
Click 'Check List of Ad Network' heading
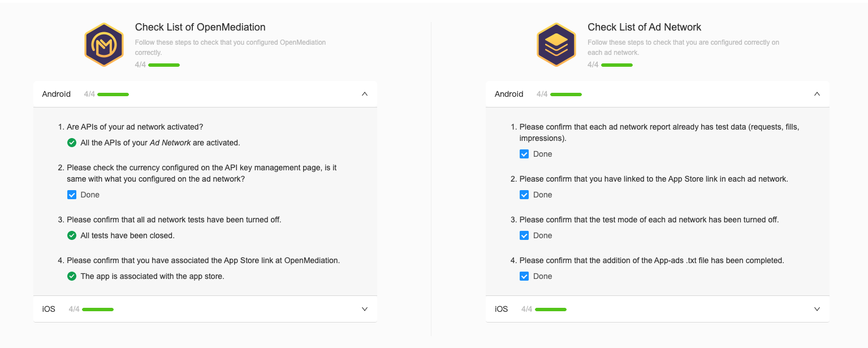(x=645, y=27)
